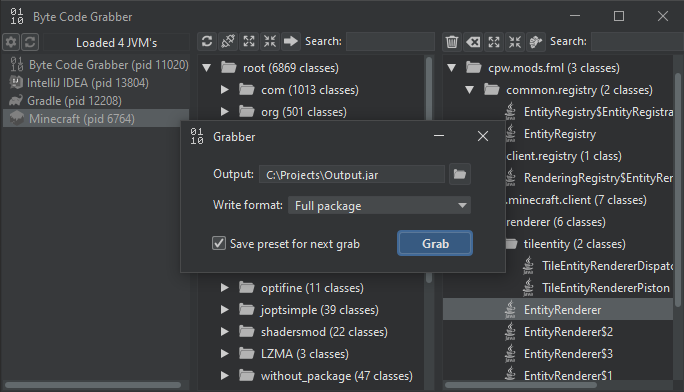The width and height of the screenshot is (684, 392).
Task: Select Gradle (pid 12208) JVM
Action: click(96, 101)
